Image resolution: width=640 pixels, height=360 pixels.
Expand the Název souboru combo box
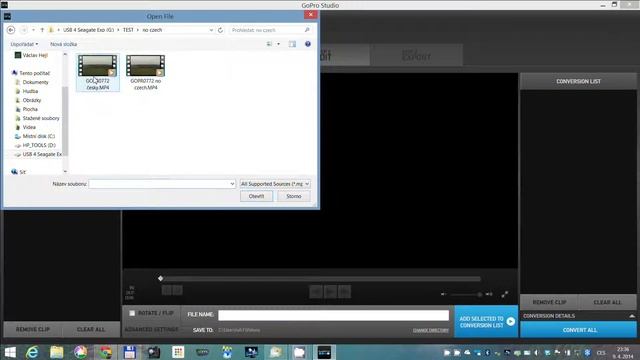click(232, 184)
